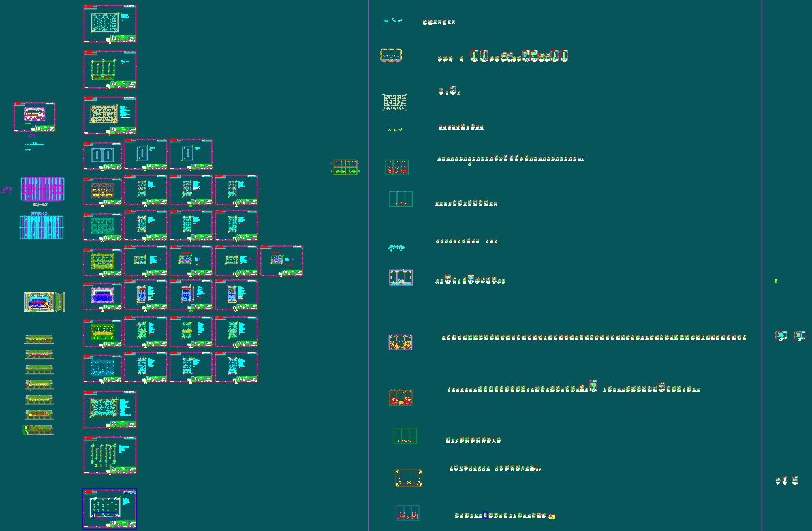
Task: Select the yellow rounded block symbol
Action: click(391, 55)
